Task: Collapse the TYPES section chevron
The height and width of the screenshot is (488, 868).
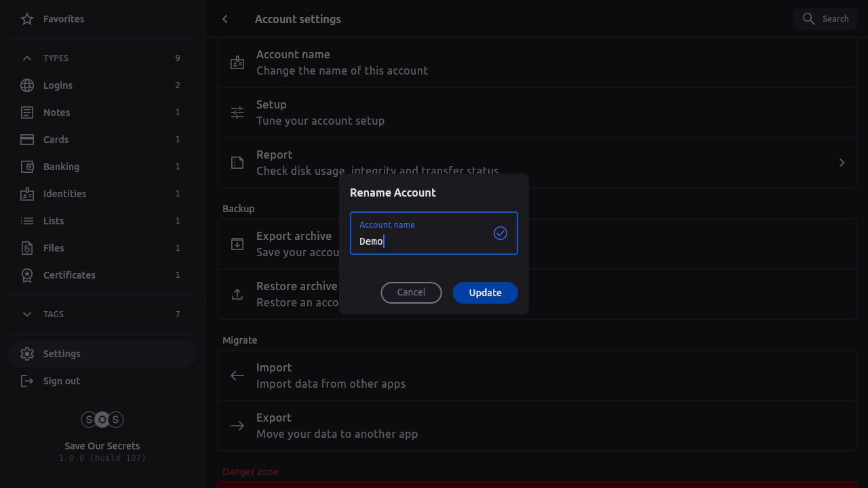Action: (27, 58)
